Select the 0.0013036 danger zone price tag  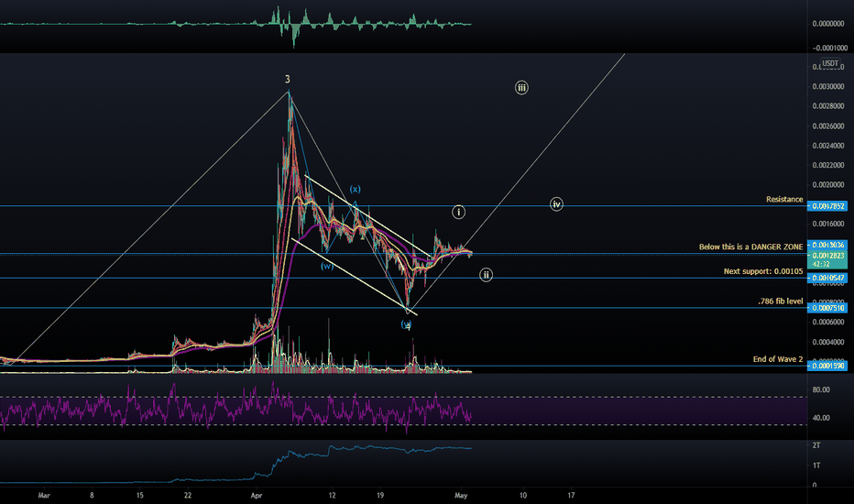pyautogui.click(x=827, y=246)
